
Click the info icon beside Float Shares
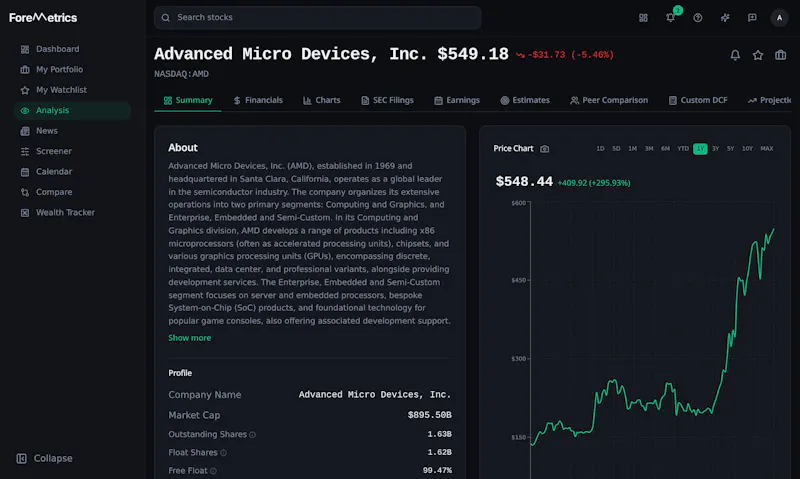pyautogui.click(x=223, y=452)
